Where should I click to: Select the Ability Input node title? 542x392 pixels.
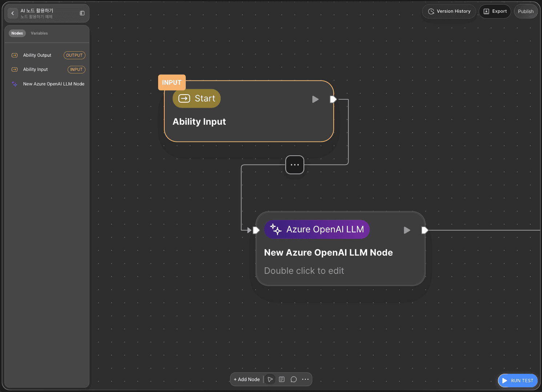[x=199, y=122]
